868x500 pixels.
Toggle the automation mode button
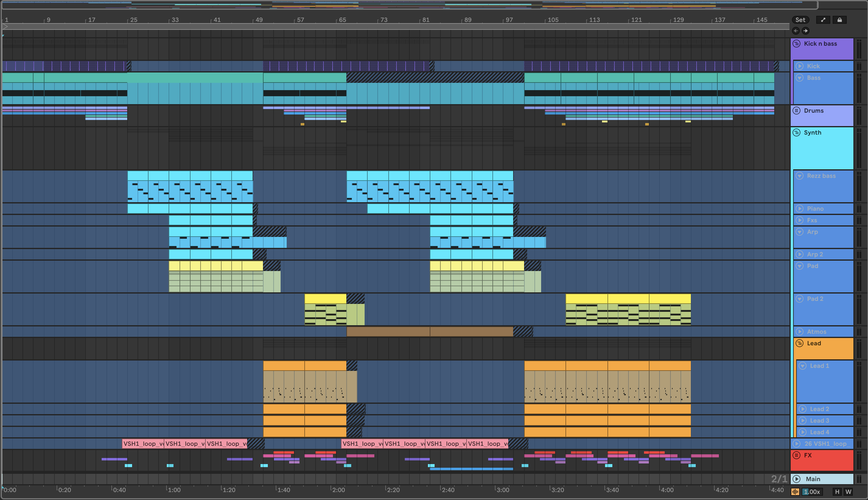823,20
